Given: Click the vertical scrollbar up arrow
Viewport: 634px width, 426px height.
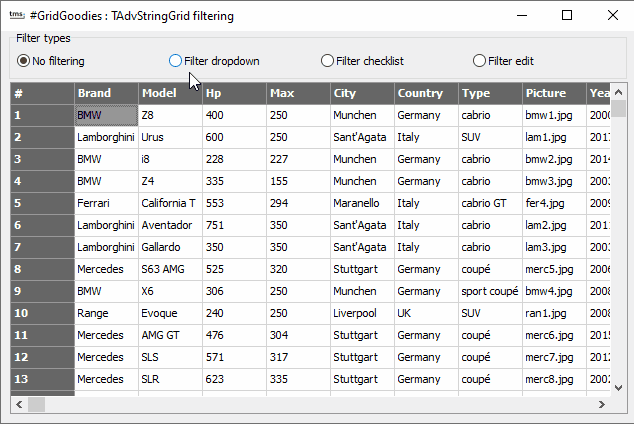Looking at the screenshot, I should (618, 93).
